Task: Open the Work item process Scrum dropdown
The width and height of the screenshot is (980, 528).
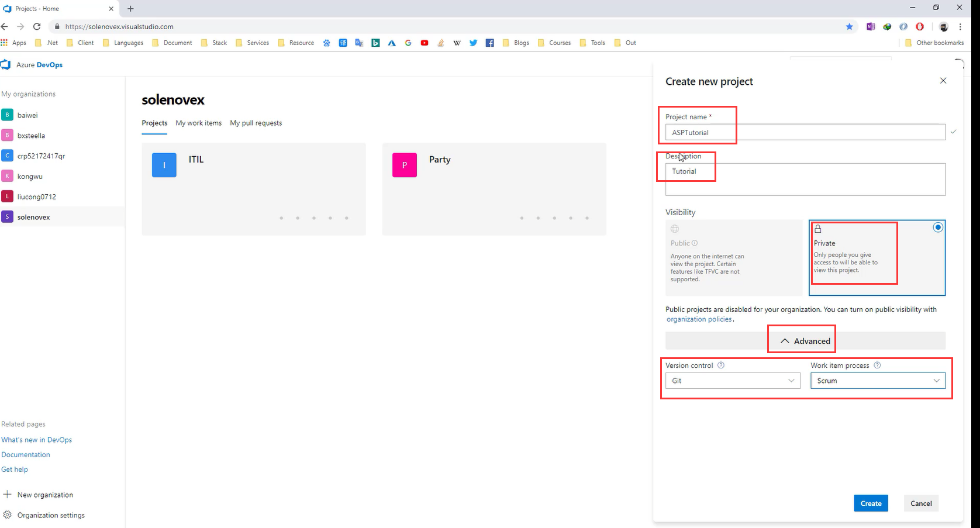Action: coord(878,381)
